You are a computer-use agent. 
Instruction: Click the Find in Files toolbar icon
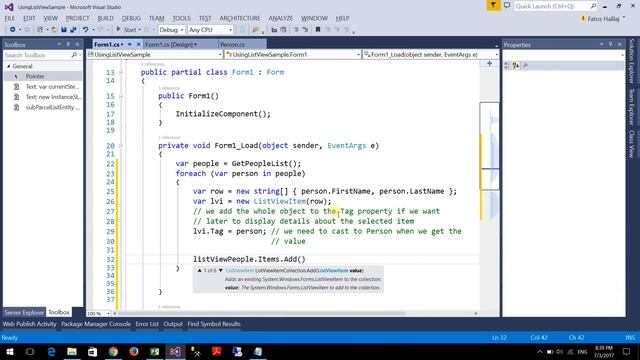[x=256, y=30]
